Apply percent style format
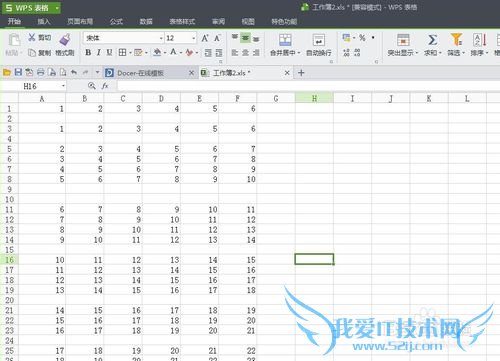 (x=362, y=38)
